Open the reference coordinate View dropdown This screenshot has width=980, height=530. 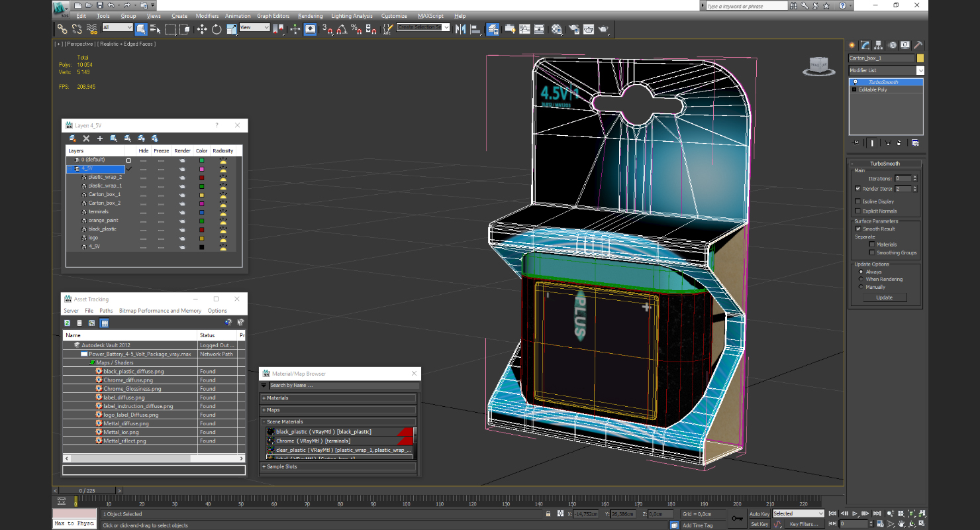[254, 28]
